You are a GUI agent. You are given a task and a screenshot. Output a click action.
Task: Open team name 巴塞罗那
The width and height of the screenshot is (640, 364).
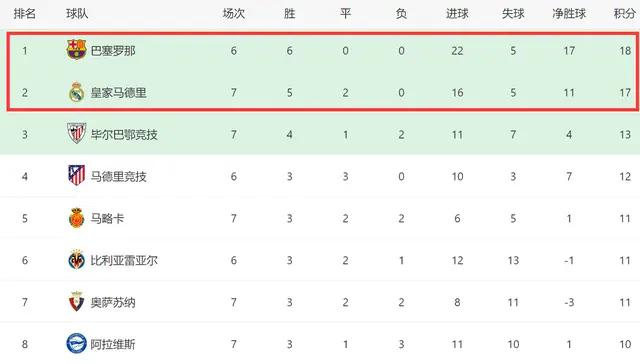[113, 51]
